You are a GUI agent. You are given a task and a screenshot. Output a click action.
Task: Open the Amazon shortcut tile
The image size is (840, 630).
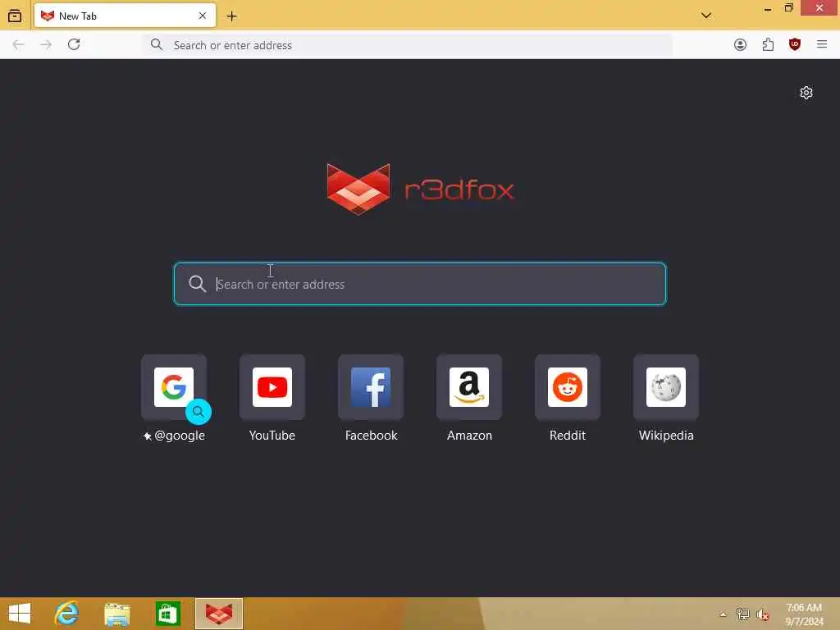(469, 387)
